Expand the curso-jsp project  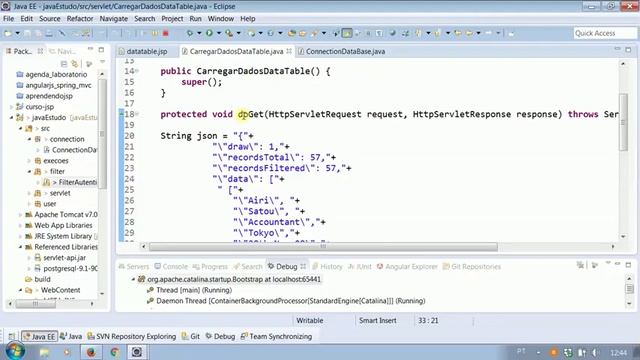pyautogui.click(x=11, y=107)
